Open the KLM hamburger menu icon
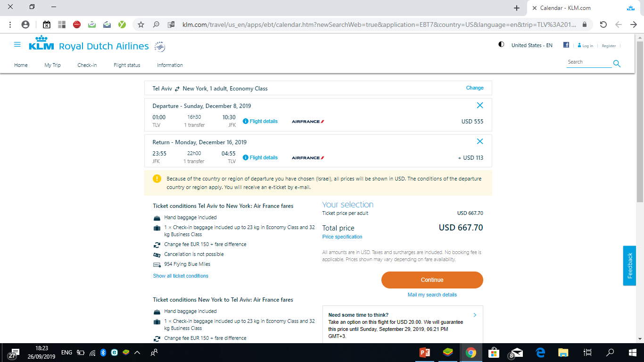This screenshot has width=644, height=362. (x=17, y=45)
